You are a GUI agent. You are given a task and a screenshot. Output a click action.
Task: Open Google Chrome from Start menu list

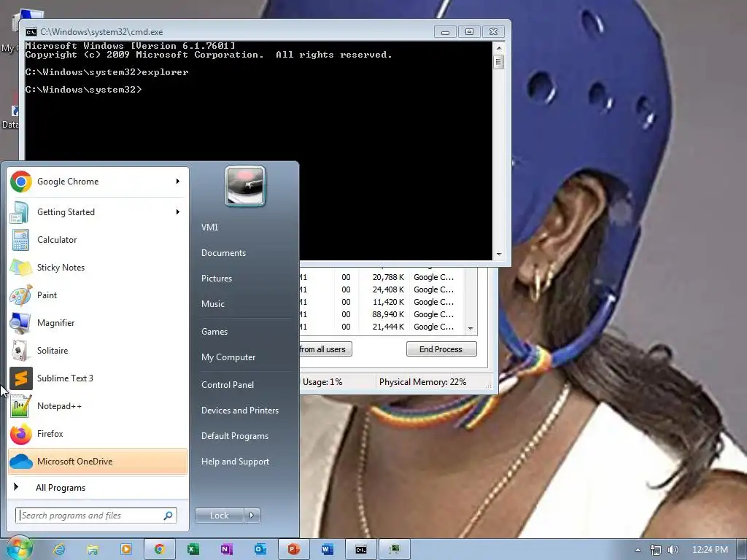point(98,182)
